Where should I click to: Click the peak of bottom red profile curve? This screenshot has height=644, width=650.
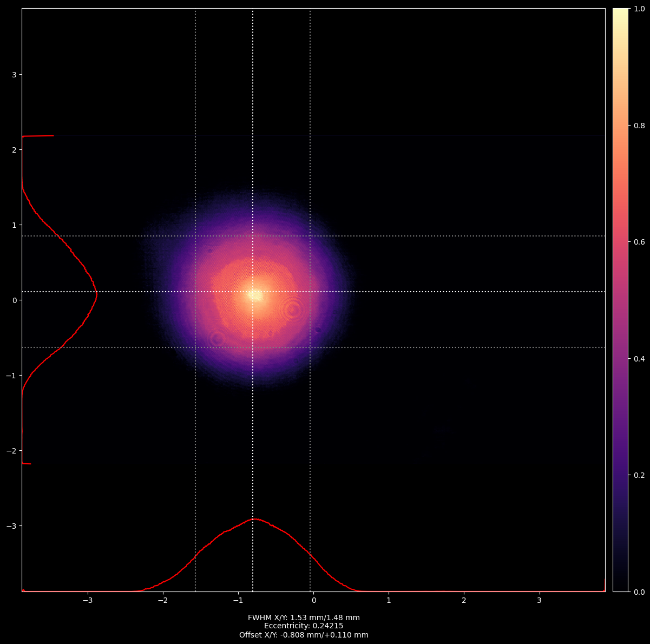(x=254, y=519)
